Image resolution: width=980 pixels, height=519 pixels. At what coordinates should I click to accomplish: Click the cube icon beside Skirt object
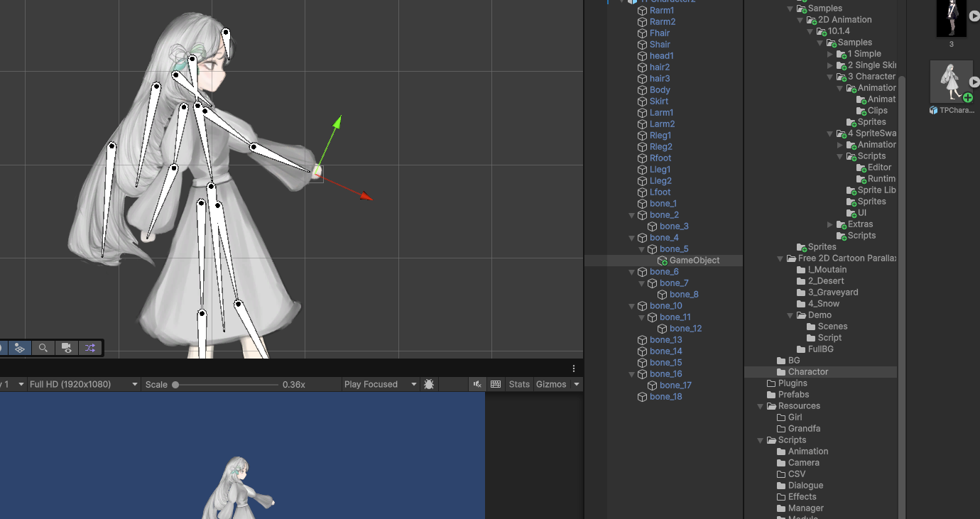(x=642, y=102)
